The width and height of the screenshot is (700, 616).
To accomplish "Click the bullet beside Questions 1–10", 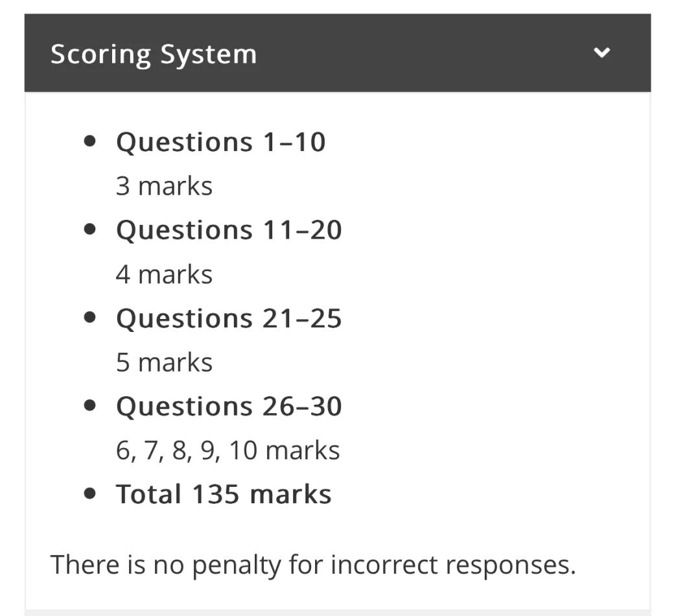I will pos(89,141).
